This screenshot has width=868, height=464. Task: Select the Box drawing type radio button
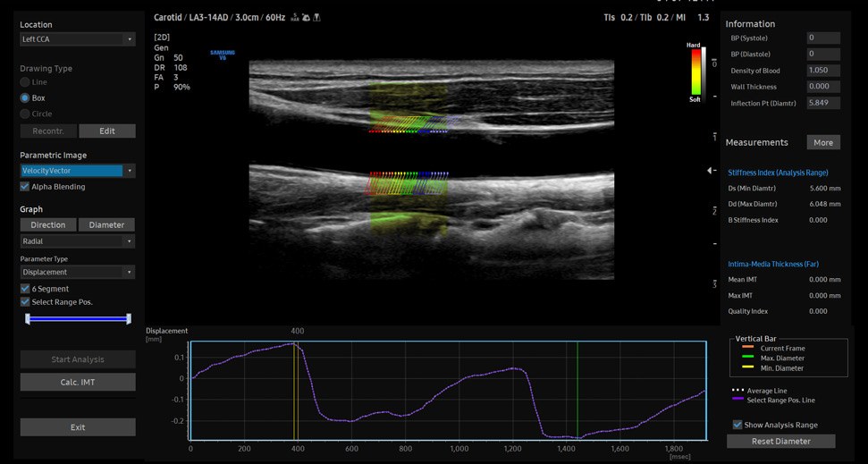click(25, 97)
